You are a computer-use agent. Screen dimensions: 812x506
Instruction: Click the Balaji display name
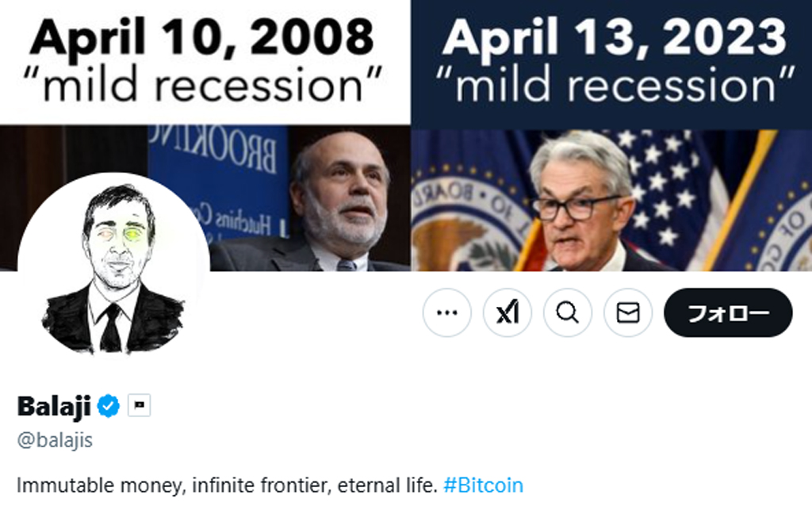[54, 406]
